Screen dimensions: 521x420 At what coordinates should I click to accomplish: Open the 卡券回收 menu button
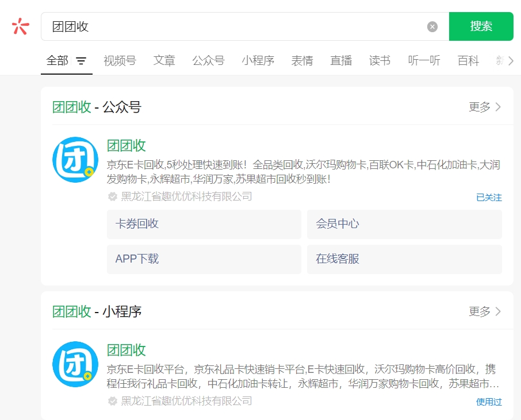204,224
